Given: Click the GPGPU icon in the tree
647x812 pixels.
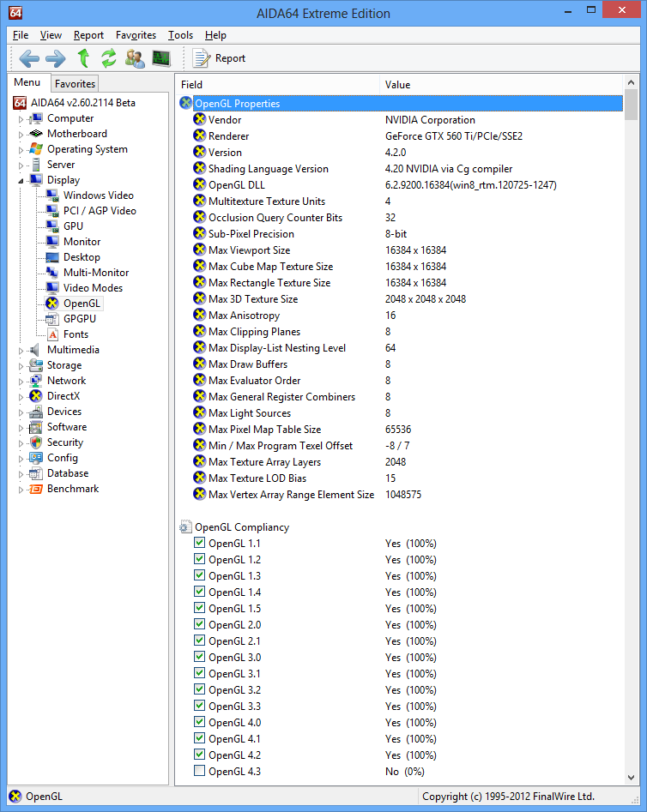Looking at the screenshot, I should click(x=52, y=319).
